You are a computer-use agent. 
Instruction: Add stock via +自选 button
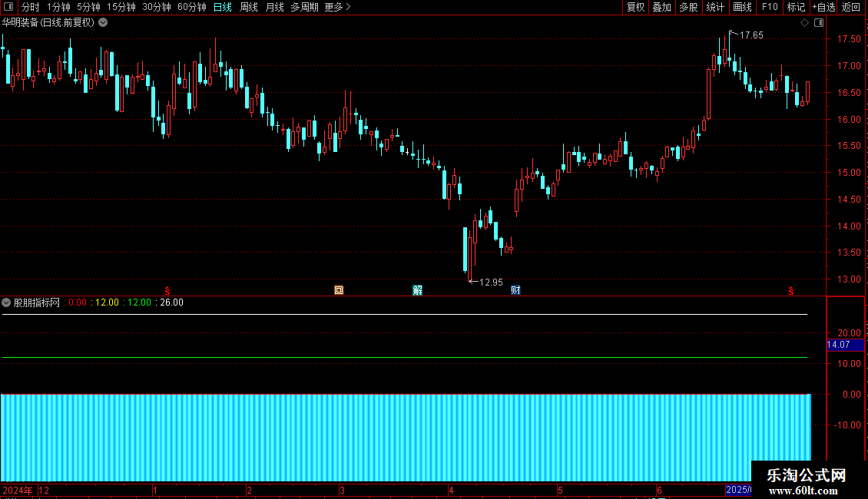[823, 7]
